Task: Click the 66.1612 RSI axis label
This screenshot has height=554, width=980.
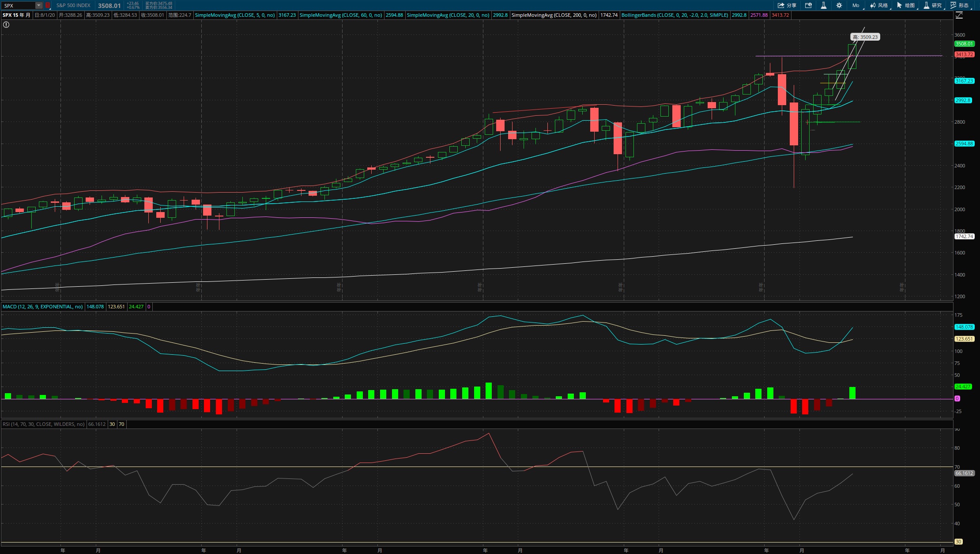Action: tap(964, 473)
